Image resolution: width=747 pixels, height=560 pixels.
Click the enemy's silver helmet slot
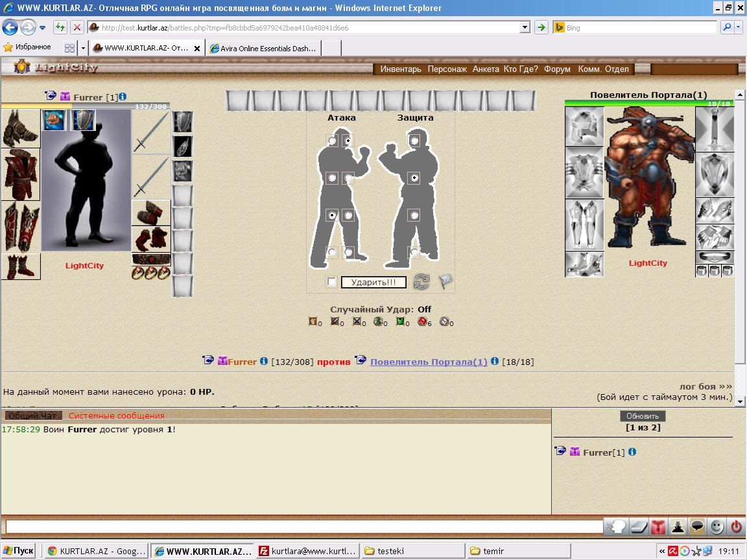click(x=584, y=126)
